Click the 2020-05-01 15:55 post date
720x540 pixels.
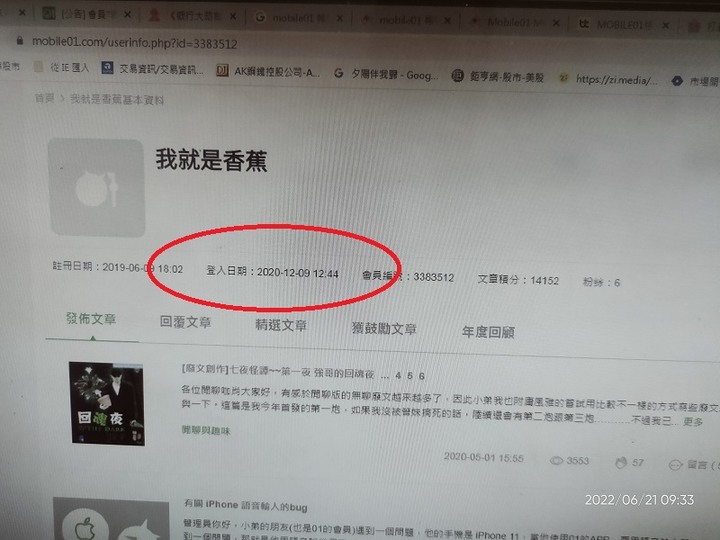coord(484,457)
